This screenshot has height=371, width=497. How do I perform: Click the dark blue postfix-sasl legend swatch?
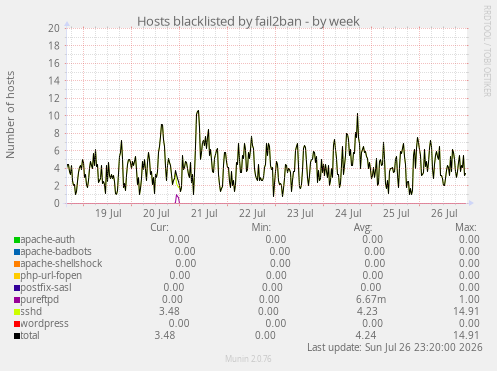point(17,288)
